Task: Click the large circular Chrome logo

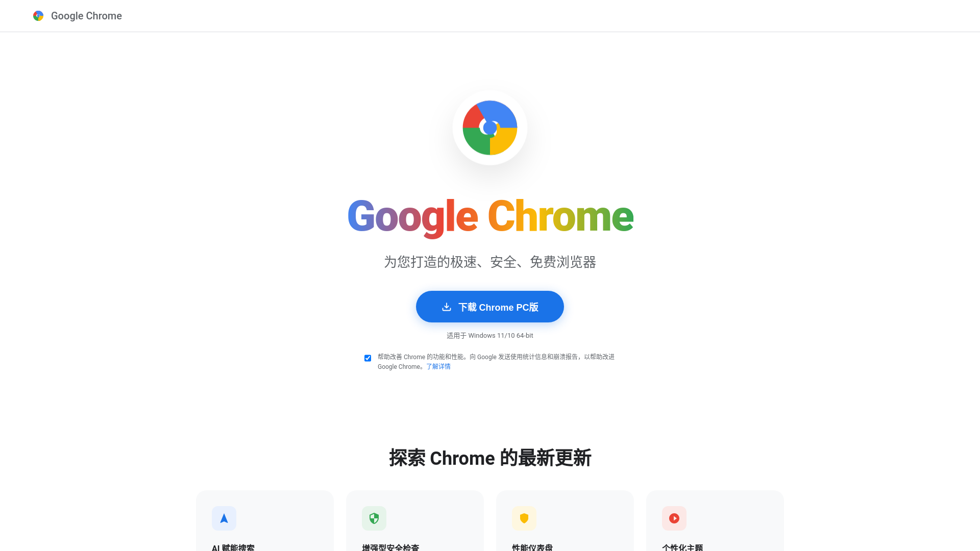Action: [490, 128]
